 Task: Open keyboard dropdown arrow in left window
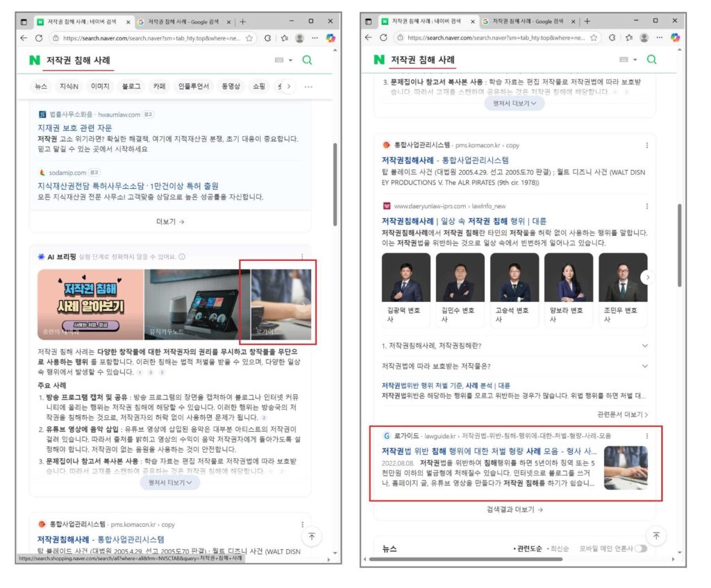[290, 60]
